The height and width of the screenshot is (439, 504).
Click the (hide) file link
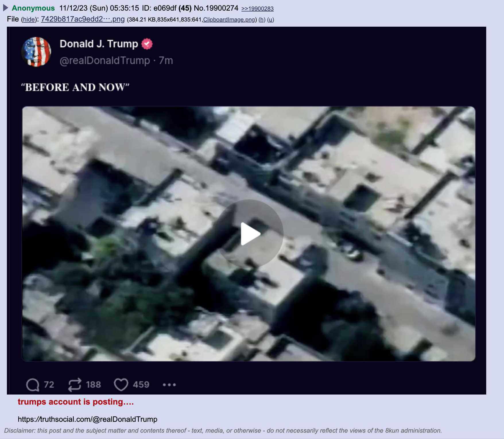click(x=29, y=20)
